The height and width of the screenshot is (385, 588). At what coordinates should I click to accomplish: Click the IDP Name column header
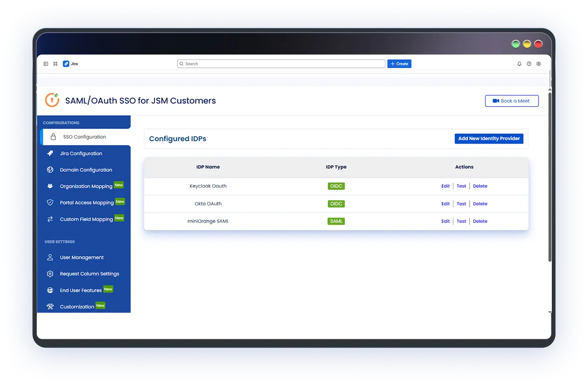point(208,167)
